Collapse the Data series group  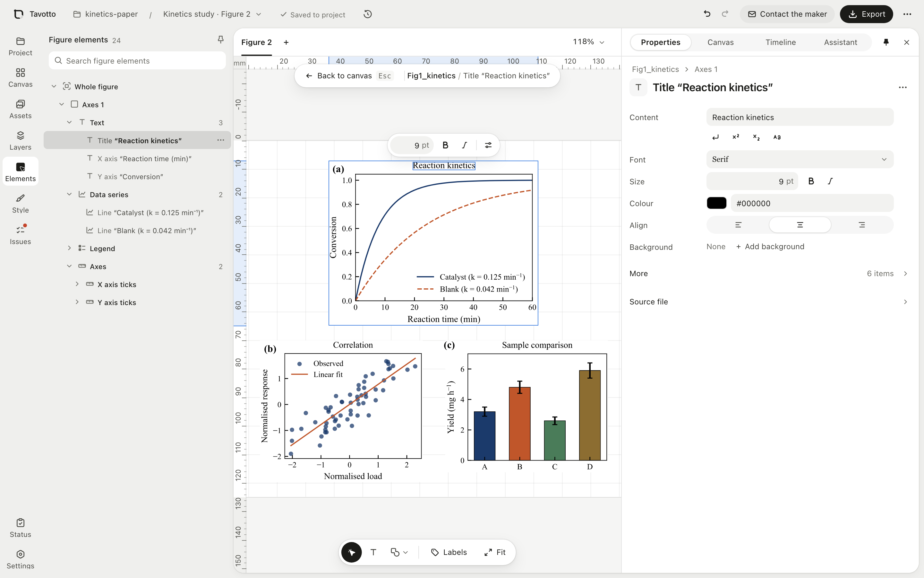(69, 194)
